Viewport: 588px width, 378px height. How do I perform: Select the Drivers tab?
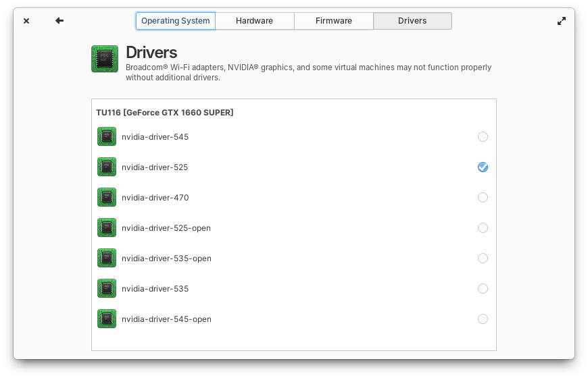click(412, 21)
